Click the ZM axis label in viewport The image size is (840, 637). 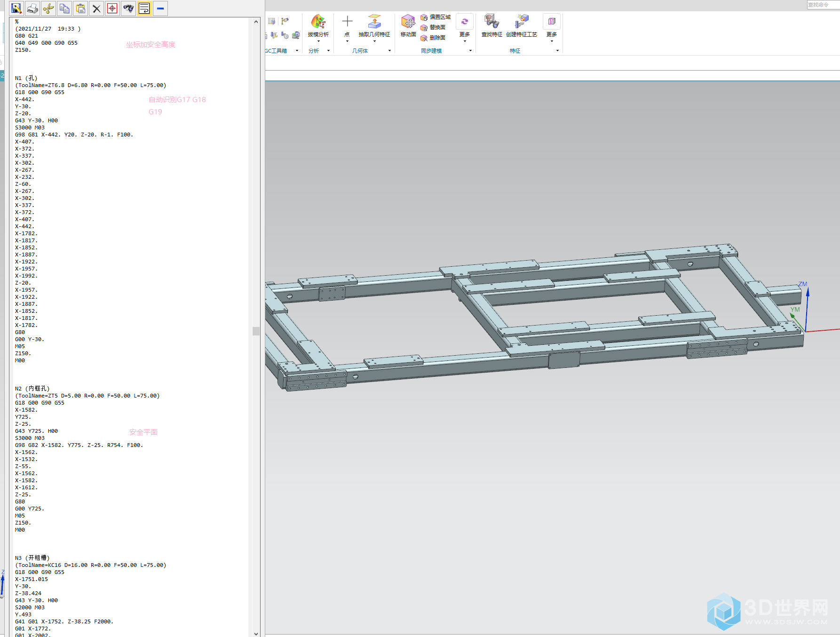click(x=802, y=284)
